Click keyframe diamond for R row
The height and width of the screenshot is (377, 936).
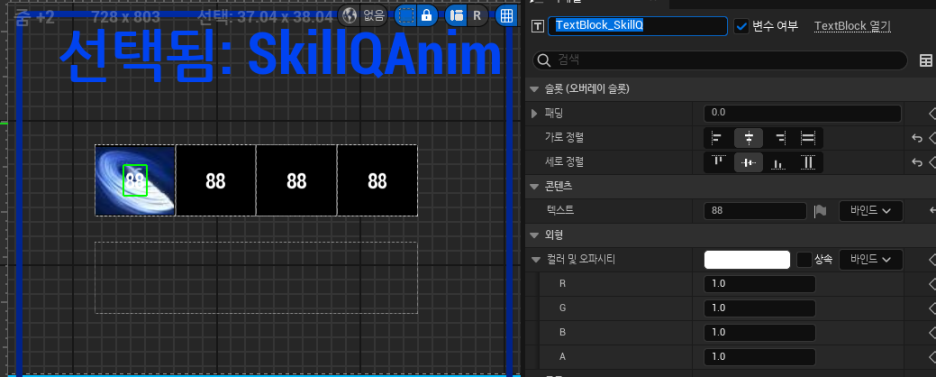[932, 284]
